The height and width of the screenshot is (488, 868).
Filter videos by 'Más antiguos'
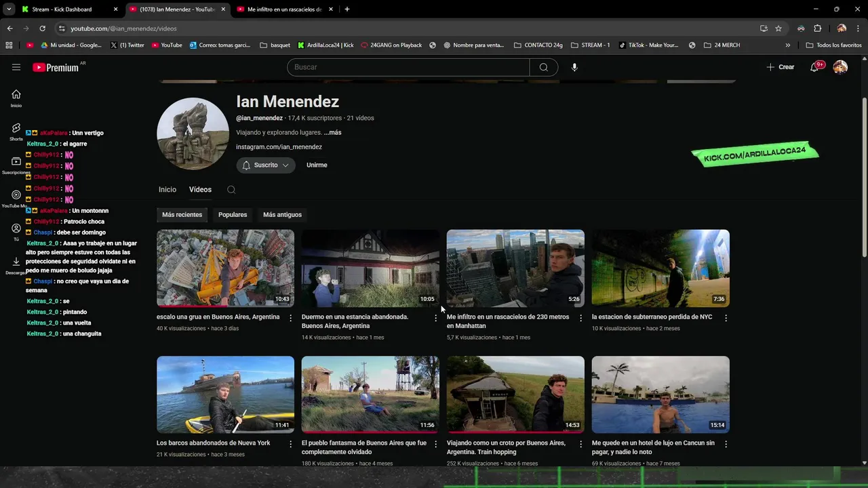coord(282,215)
